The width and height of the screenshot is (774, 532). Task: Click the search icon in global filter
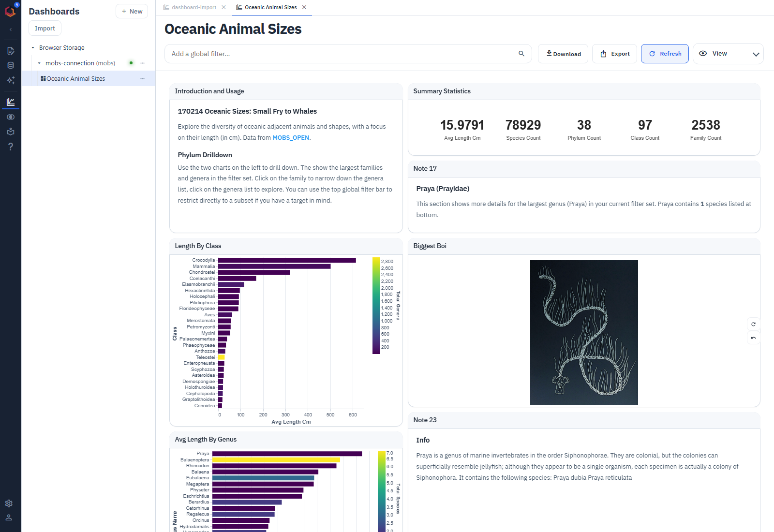click(x=521, y=54)
